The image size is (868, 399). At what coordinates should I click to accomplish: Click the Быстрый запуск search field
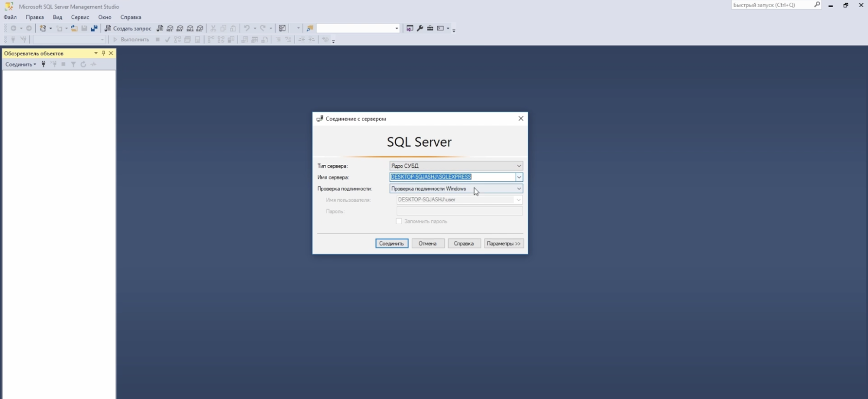[x=772, y=5]
